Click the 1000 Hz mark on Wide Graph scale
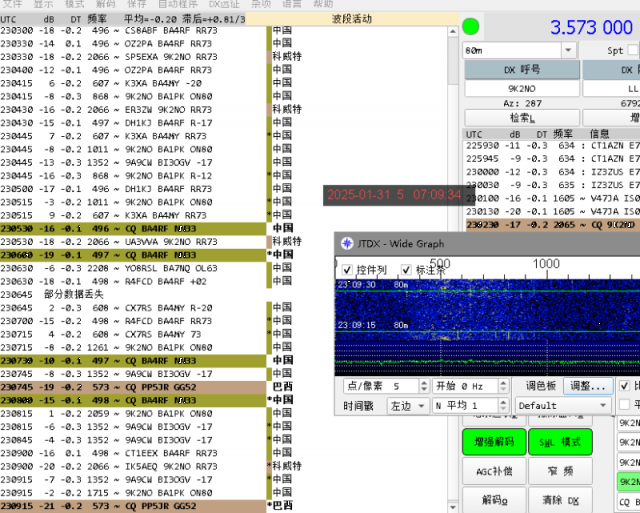Image resolution: width=640 pixels, height=513 pixels. 546,264
